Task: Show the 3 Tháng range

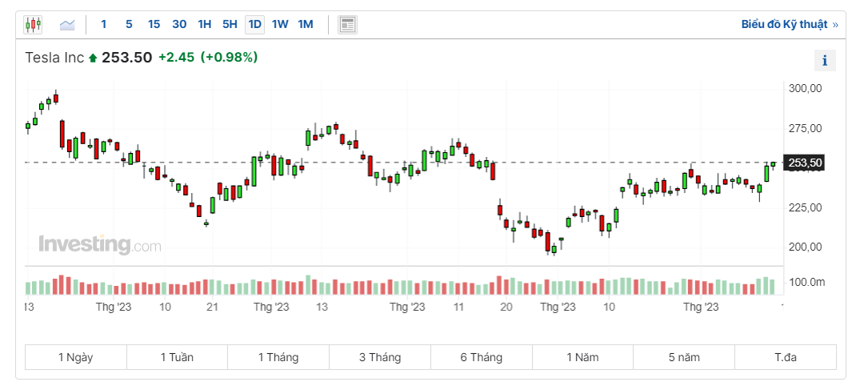Action: coord(380,357)
